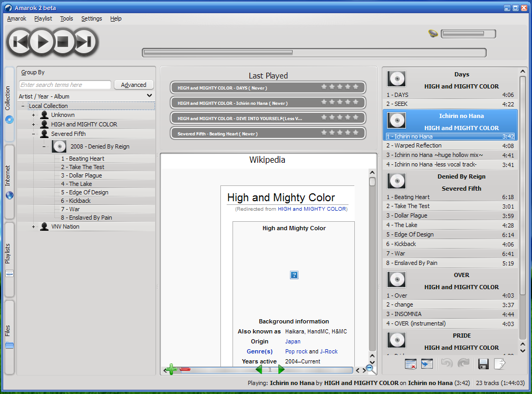The width and height of the screenshot is (532, 394).
Task: Follow the Genre(s) link
Action: click(259, 352)
